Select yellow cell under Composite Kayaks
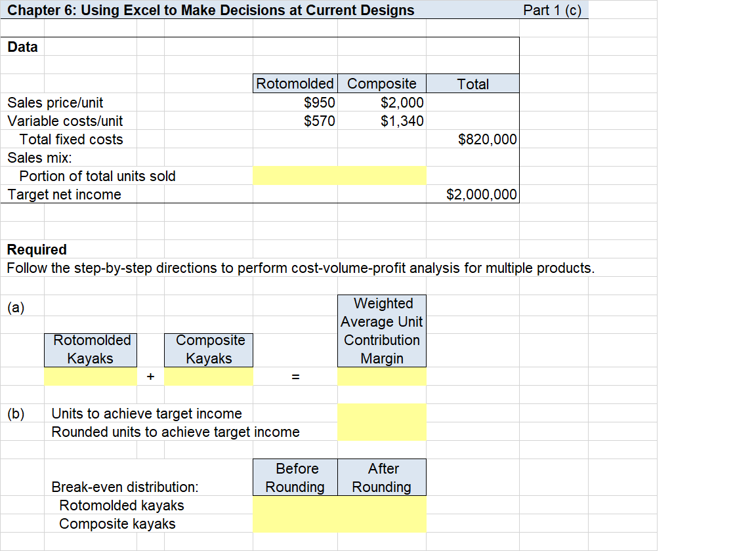This screenshot has height=551, width=756. [x=209, y=377]
